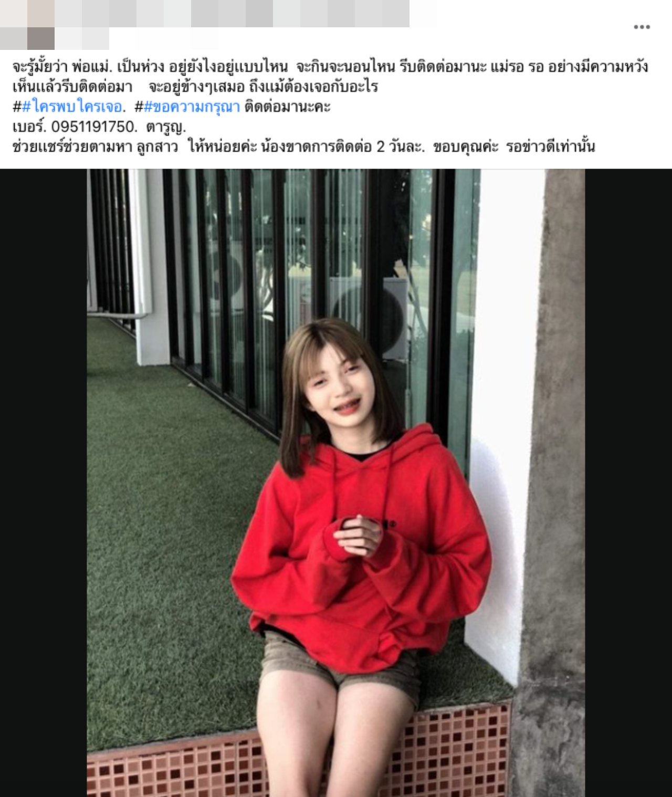Click the name ดารูญ after the phone number
This screenshot has width=672, height=797.
point(165,127)
